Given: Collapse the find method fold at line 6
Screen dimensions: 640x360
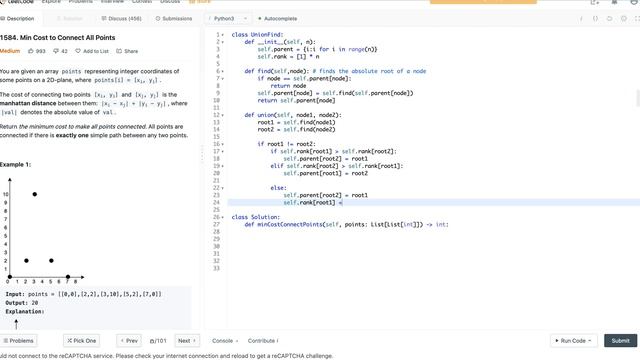Looking at the screenshot, I should [x=222, y=71].
